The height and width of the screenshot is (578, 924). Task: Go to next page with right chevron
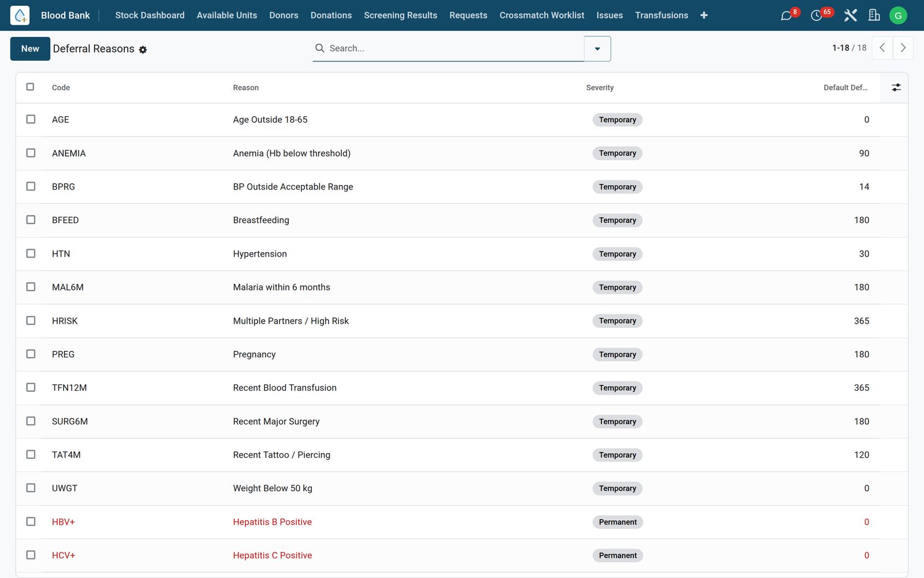[x=903, y=48]
